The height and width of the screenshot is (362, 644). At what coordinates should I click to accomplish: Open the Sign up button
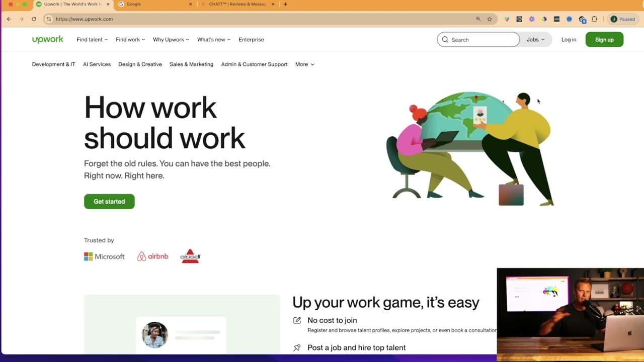[x=604, y=39]
